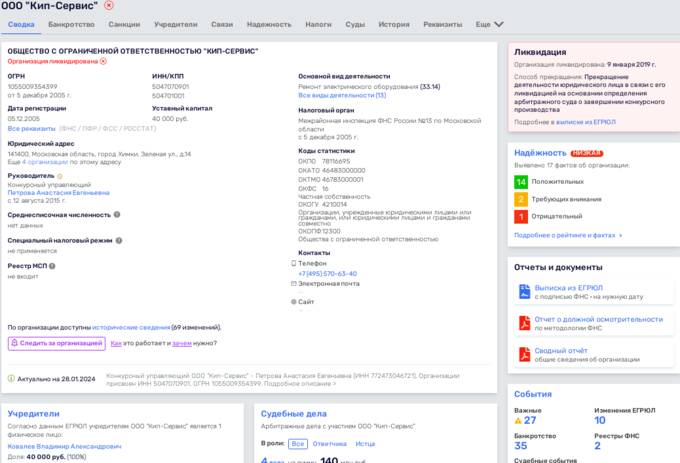This screenshot has height=463, width=680.
Task: Open 'Сводный отчёт' link
Action: coord(561,350)
